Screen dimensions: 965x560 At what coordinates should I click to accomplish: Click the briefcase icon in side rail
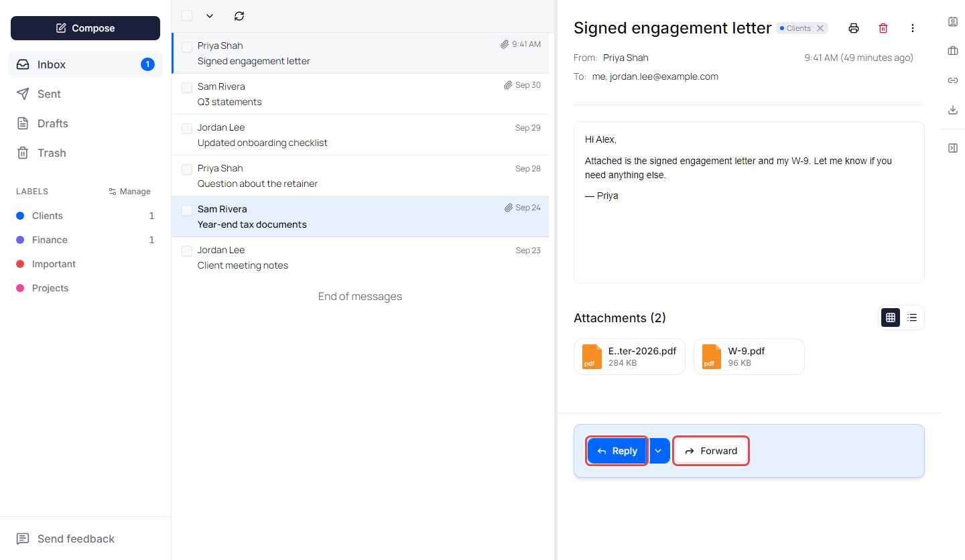click(x=953, y=51)
